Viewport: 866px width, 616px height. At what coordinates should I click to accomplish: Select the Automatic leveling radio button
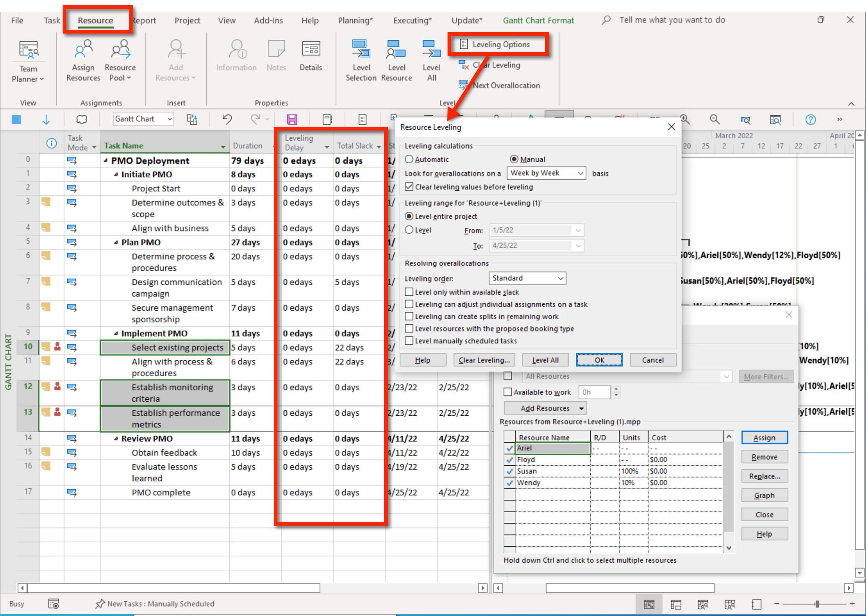tap(409, 159)
